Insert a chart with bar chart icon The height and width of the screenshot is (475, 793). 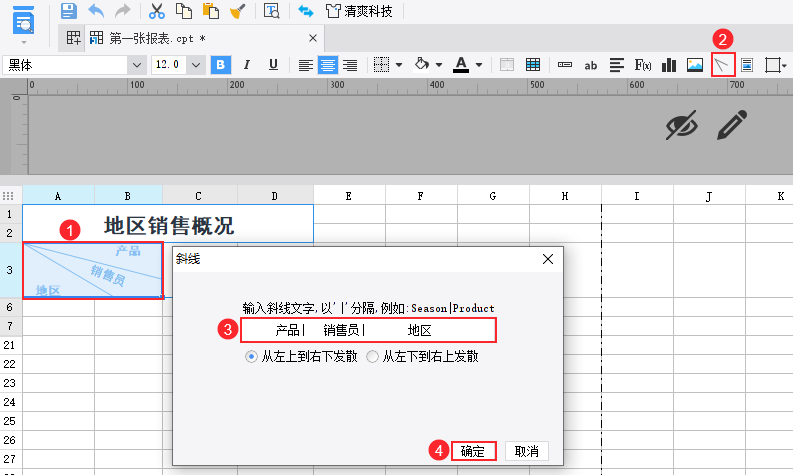click(669, 65)
